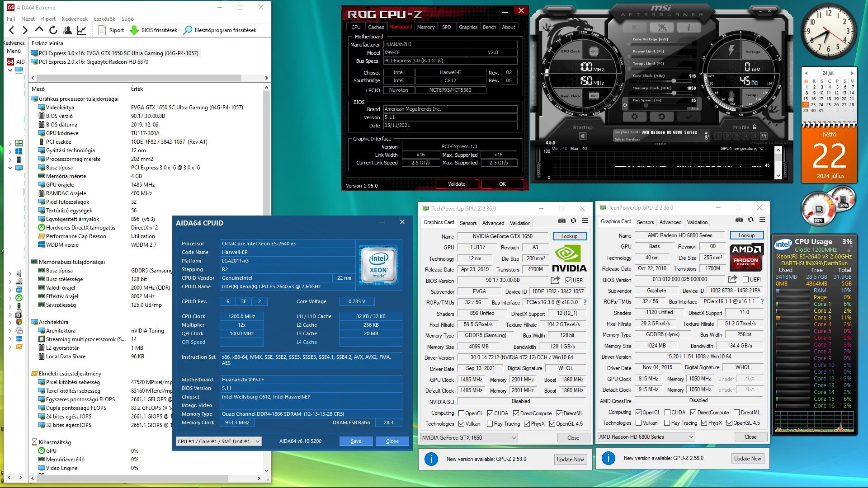
Task: Toggle Ray Tracing checkbox in NVIDIA GPU-Z
Action: (x=490, y=424)
